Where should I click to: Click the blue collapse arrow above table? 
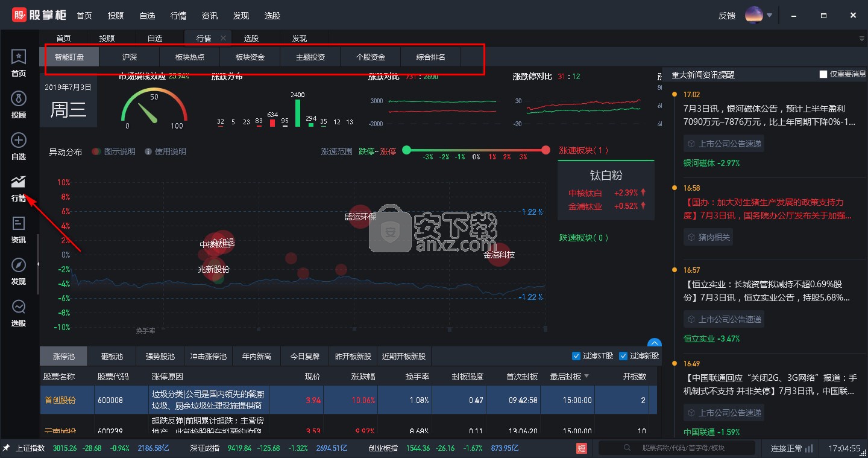coord(654,343)
